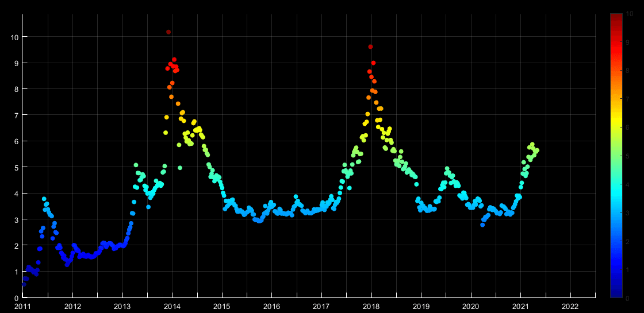The height and width of the screenshot is (313, 644).
Task: Click x-axis label 2016
Action: coord(271,307)
